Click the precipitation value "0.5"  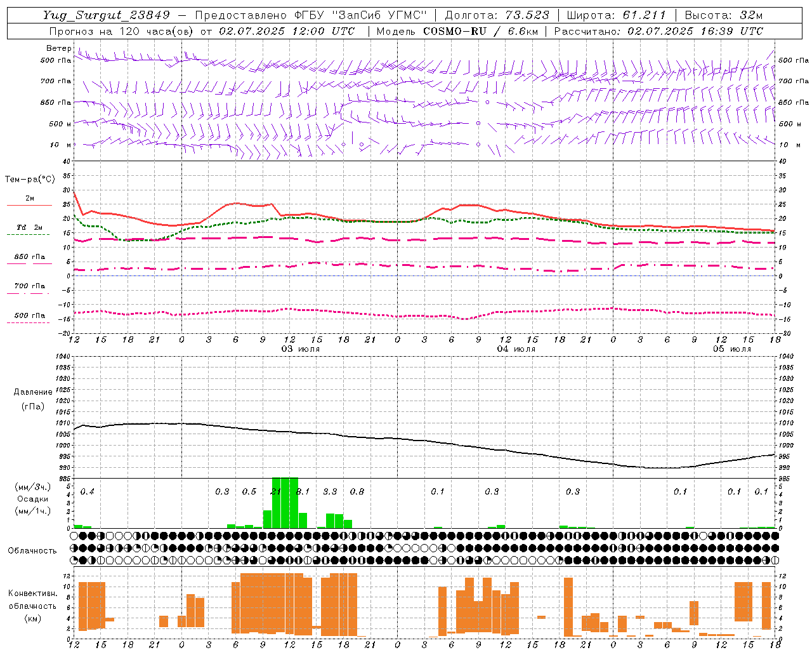point(249,492)
